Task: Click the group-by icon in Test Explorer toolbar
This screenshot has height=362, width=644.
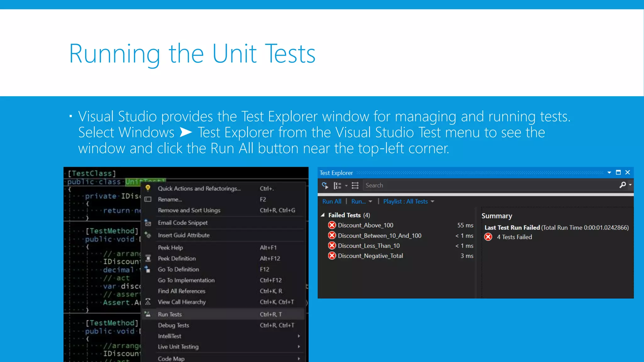Action: [337, 185]
